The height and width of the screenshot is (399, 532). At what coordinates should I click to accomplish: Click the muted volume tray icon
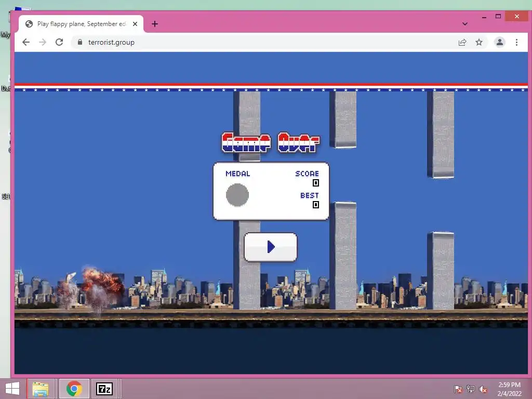(483, 389)
